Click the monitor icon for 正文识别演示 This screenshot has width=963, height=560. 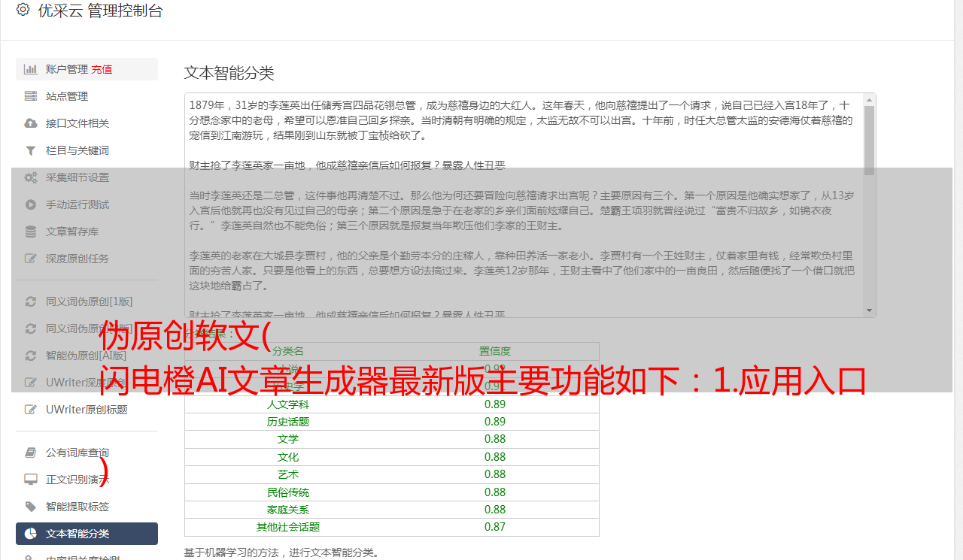tap(31, 480)
